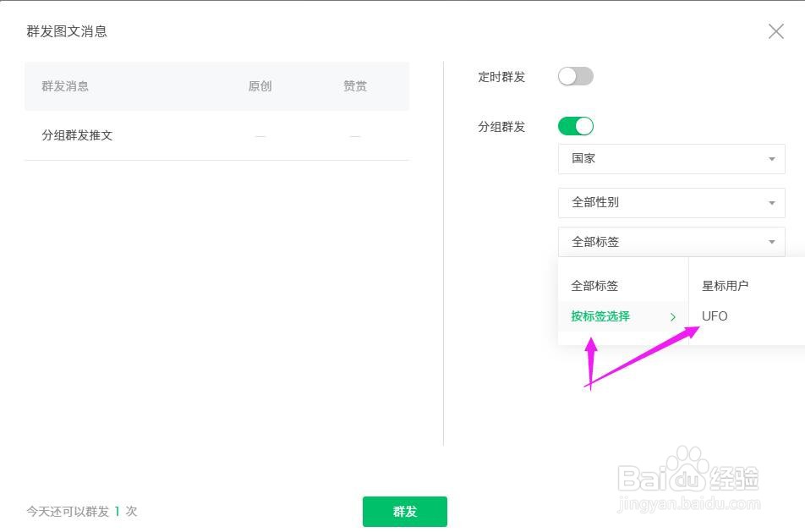The height and width of the screenshot is (532, 805).
Task: Click the 赞赏 column header
Action: 355,86
